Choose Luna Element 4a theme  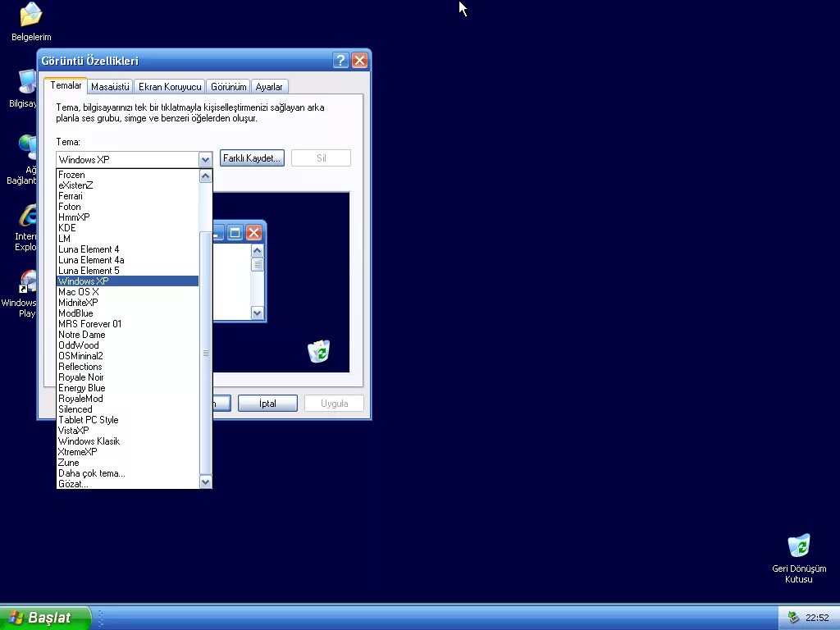[127, 260]
